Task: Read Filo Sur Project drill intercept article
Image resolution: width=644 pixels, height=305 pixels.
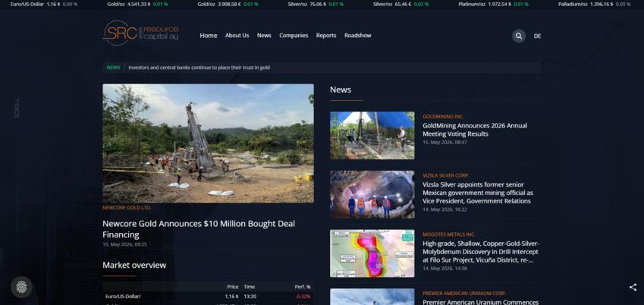Action: 481,252
